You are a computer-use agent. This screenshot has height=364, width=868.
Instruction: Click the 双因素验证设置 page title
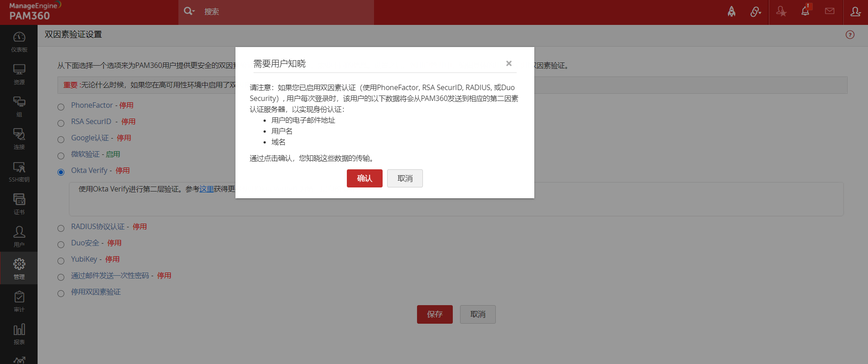73,34
